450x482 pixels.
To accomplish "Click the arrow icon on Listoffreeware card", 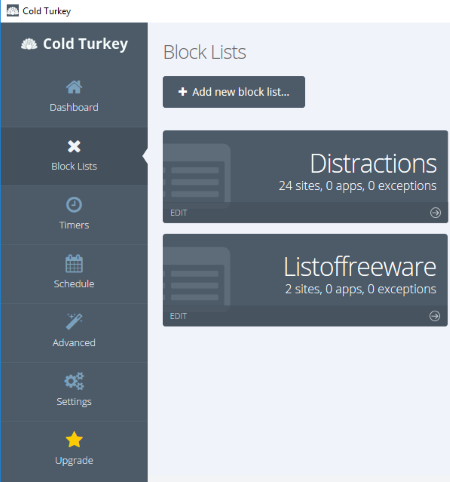I will [434, 316].
